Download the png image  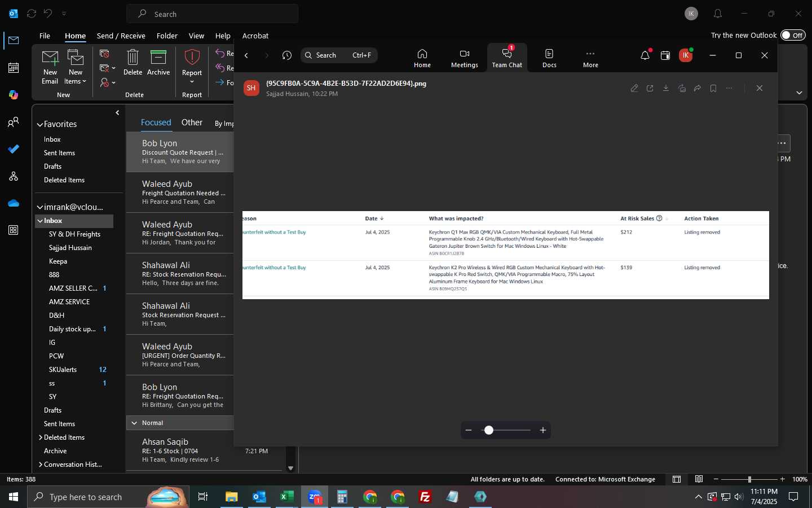coord(666,88)
